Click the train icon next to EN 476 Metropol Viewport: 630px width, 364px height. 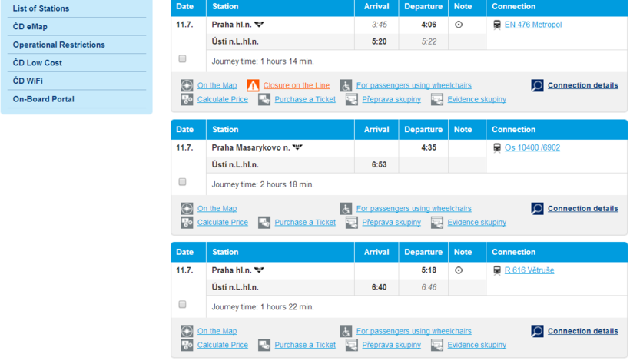(497, 25)
